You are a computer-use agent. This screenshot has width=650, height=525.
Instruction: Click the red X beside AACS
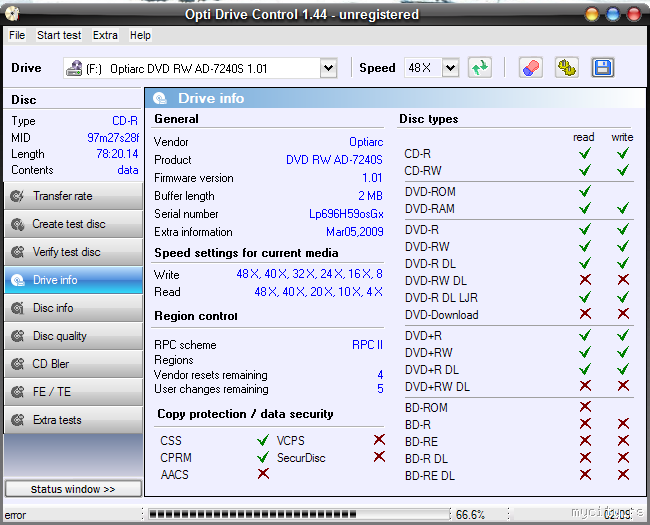click(263, 474)
